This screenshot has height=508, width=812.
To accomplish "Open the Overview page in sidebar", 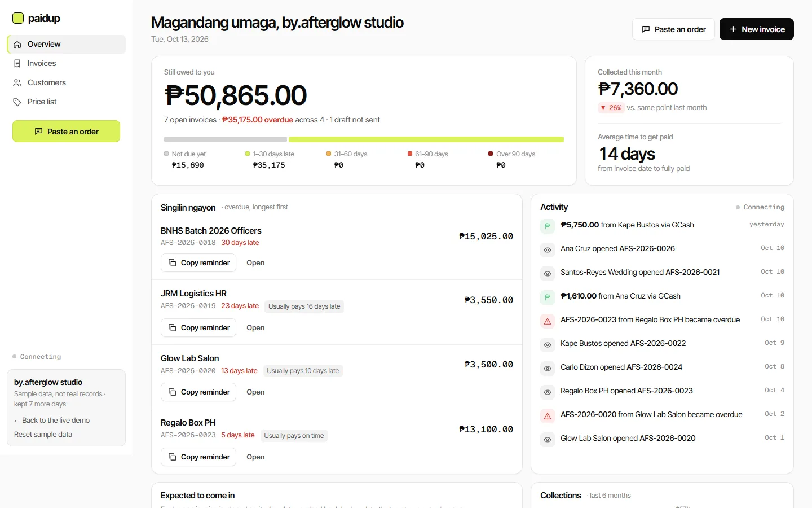I will coord(66,45).
